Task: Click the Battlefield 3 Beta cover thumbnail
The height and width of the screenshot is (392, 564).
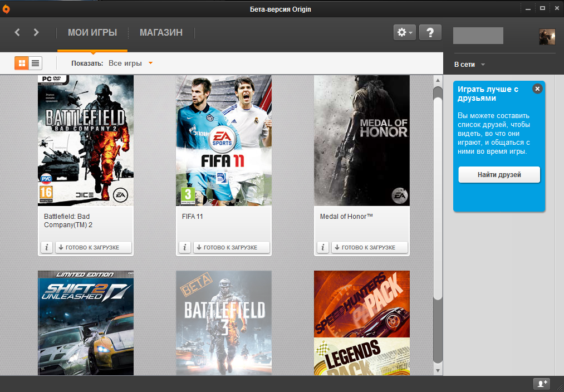Action: pyautogui.click(x=224, y=322)
